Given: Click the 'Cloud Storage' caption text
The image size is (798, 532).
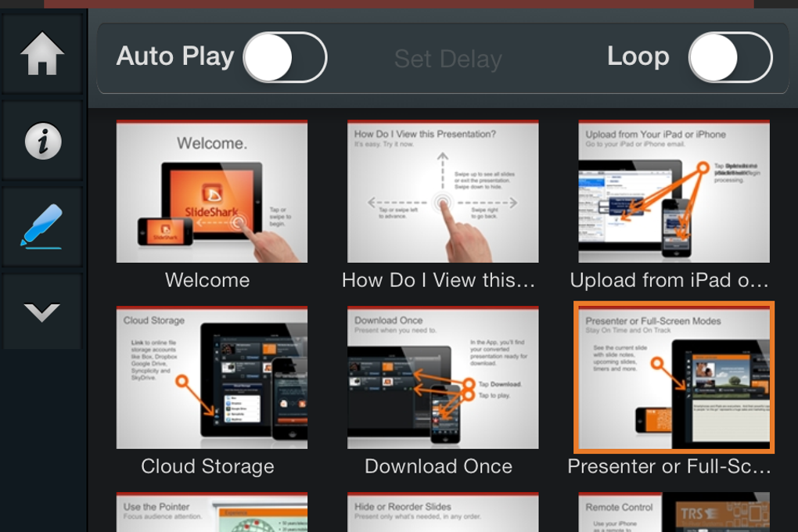Looking at the screenshot, I should (x=207, y=466).
